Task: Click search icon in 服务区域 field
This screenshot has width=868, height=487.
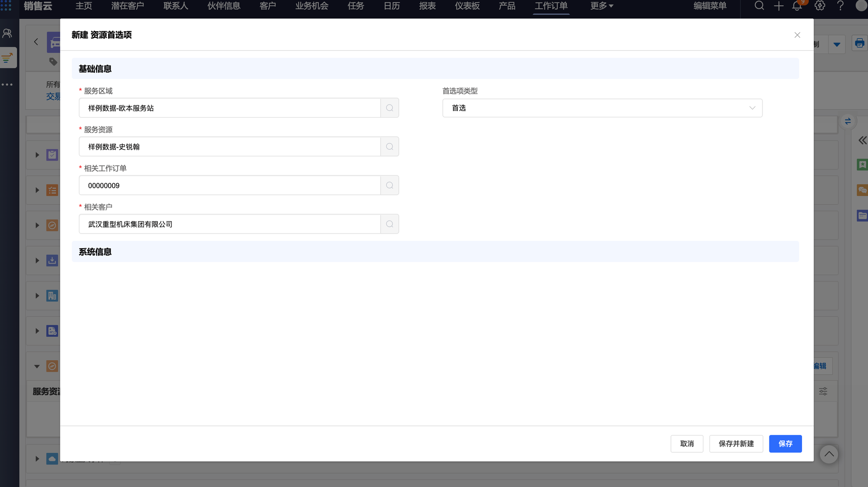Action: click(x=389, y=108)
